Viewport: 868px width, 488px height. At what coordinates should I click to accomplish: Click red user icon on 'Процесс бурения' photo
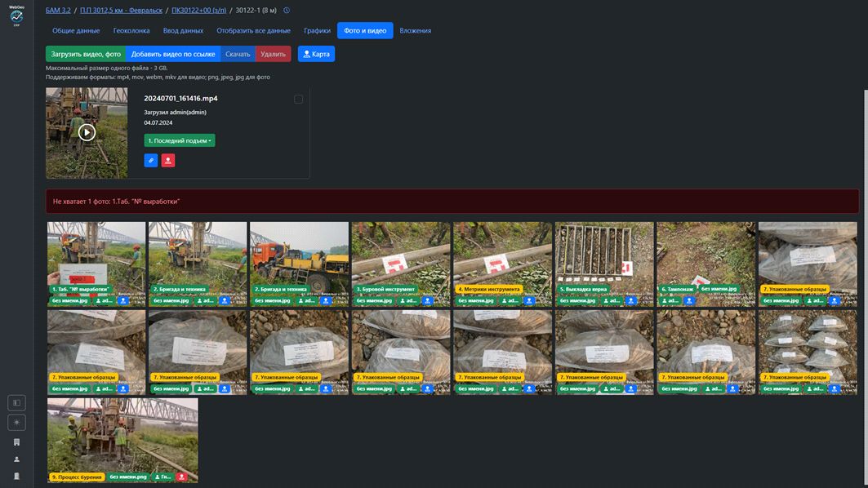click(182, 477)
